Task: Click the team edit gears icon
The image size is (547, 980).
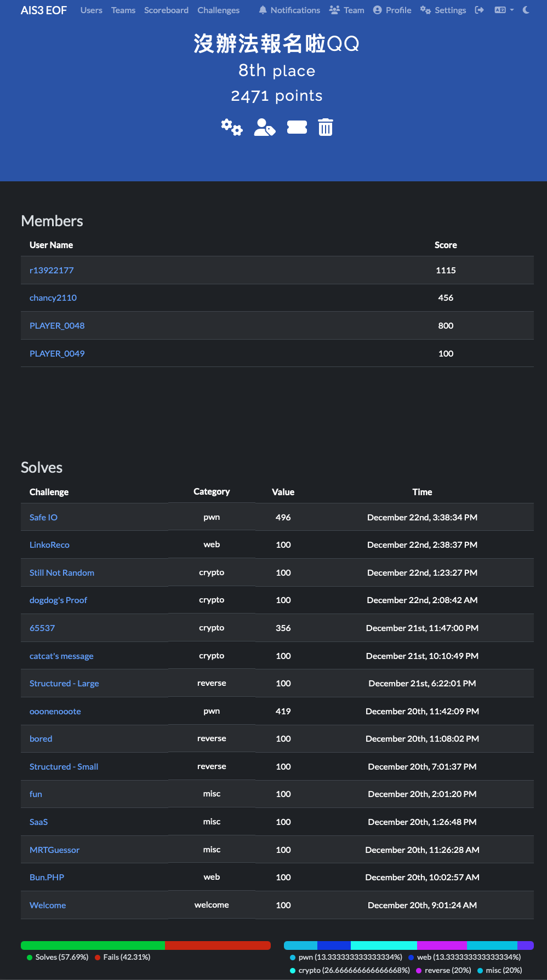Action: point(231,127)
